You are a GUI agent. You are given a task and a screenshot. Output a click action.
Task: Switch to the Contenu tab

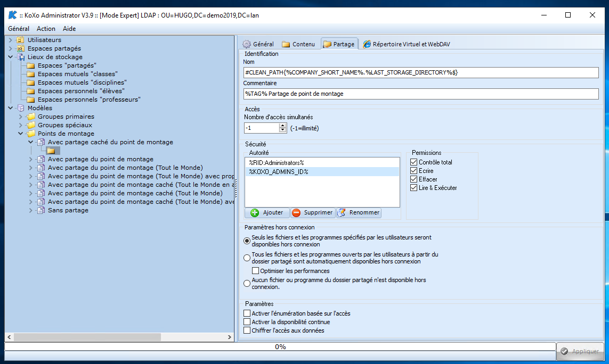coord(298,44)
